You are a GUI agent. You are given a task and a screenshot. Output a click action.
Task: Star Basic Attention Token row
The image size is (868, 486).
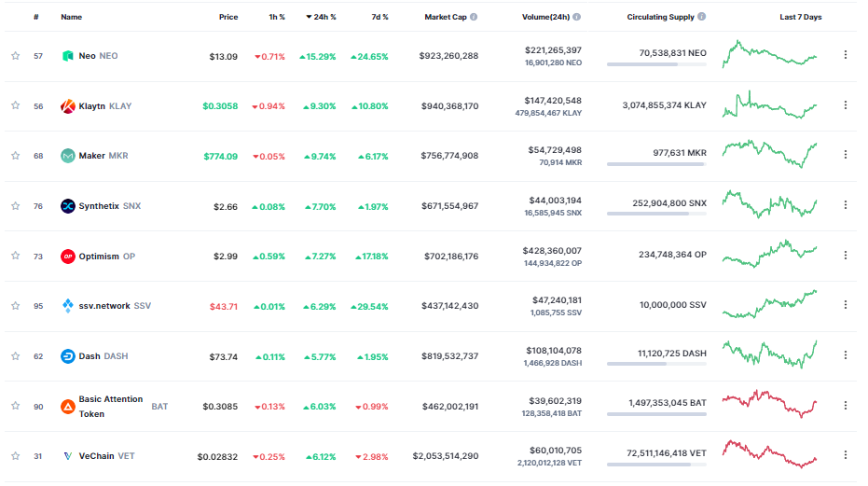click(x=16, y=406)
